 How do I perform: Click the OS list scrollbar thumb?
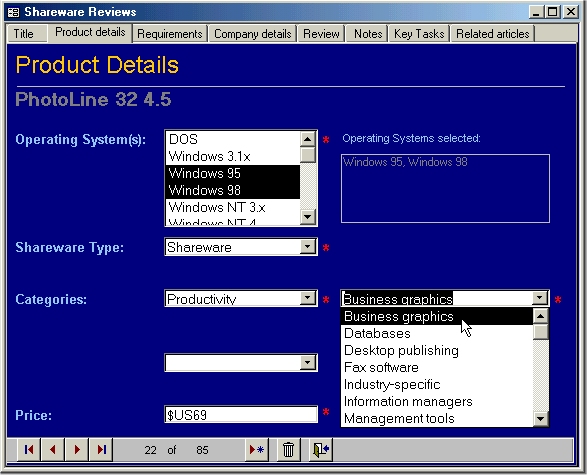click(308, 155)
